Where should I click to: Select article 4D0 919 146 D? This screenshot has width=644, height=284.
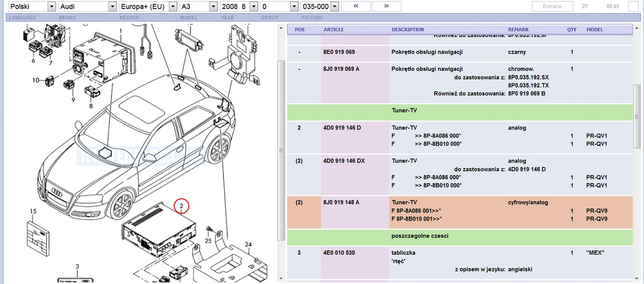pyautogui.click(x=342, y=128)
